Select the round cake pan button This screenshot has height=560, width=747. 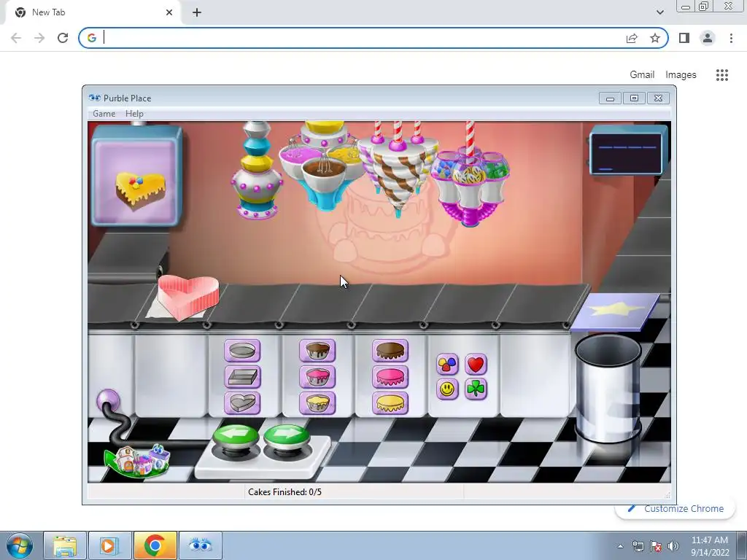click(242, 351)
